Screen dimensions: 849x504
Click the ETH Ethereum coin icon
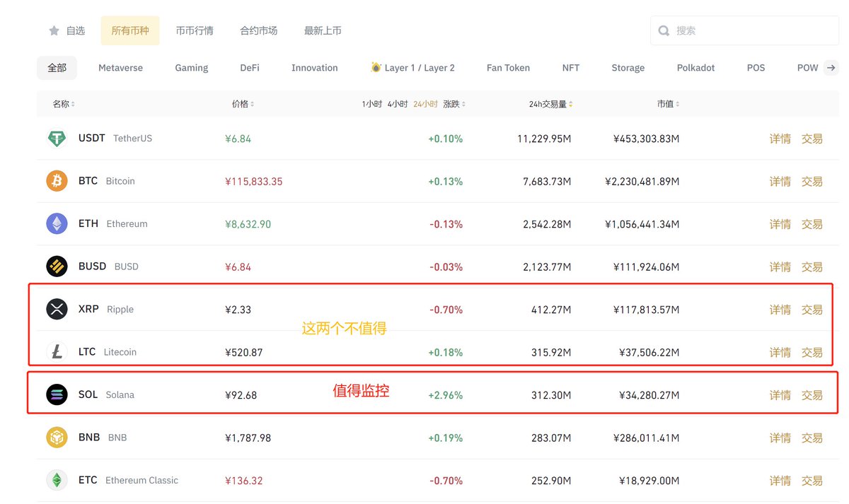57,224
